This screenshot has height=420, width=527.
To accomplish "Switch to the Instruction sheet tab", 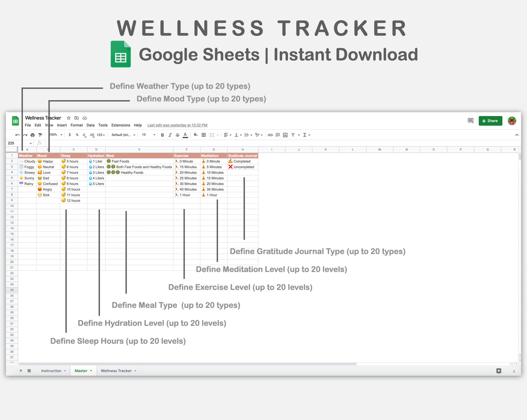I will coord(51,370).
